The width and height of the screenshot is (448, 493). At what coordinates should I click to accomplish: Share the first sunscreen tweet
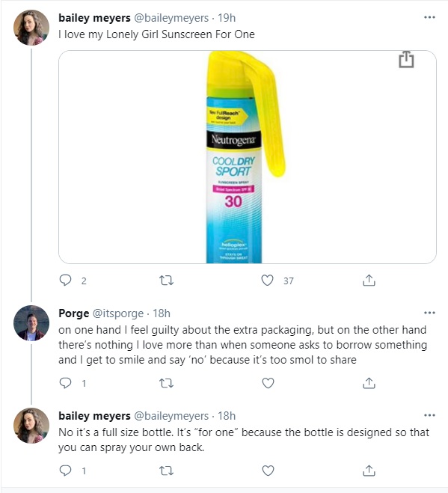369,280
